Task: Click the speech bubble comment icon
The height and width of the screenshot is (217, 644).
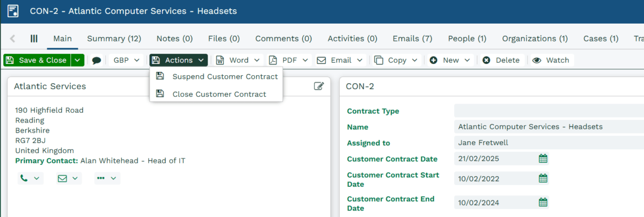Action: coord(97,60)
